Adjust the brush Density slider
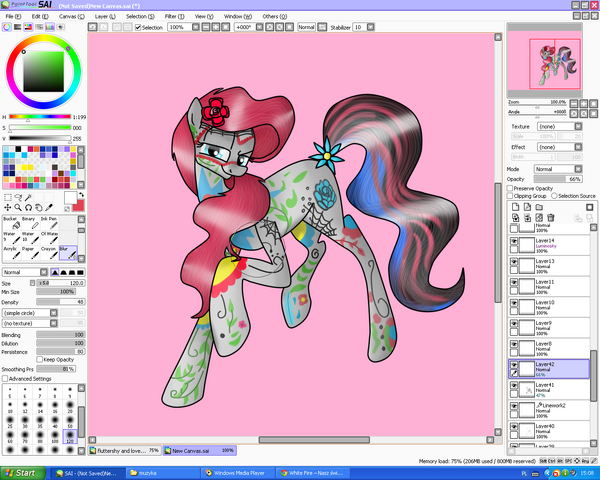The image size is (600, 480). click(x=61, y=302)
